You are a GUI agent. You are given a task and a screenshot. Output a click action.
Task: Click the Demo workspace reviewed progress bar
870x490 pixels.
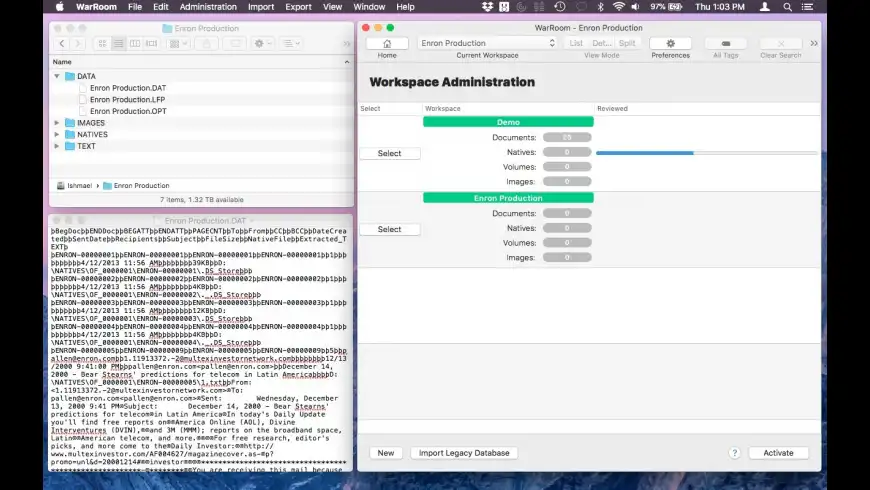tap(706, 153)
